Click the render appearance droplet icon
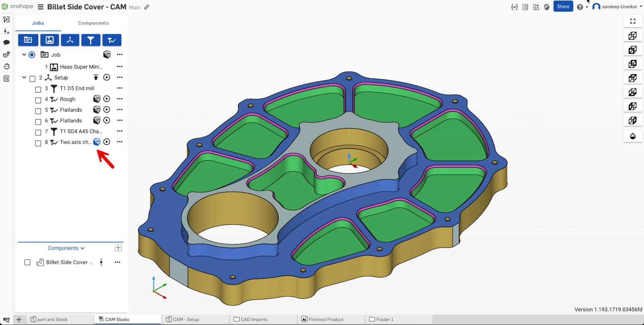 coord(632,136)
